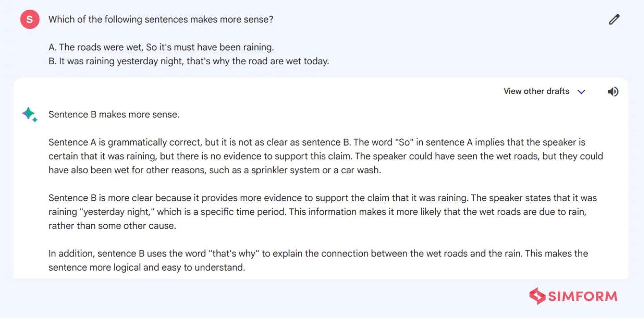Click paragraph starting "Sentence B is more clear"
Viewport: 644px width, 318px height.
coord(323,212)
